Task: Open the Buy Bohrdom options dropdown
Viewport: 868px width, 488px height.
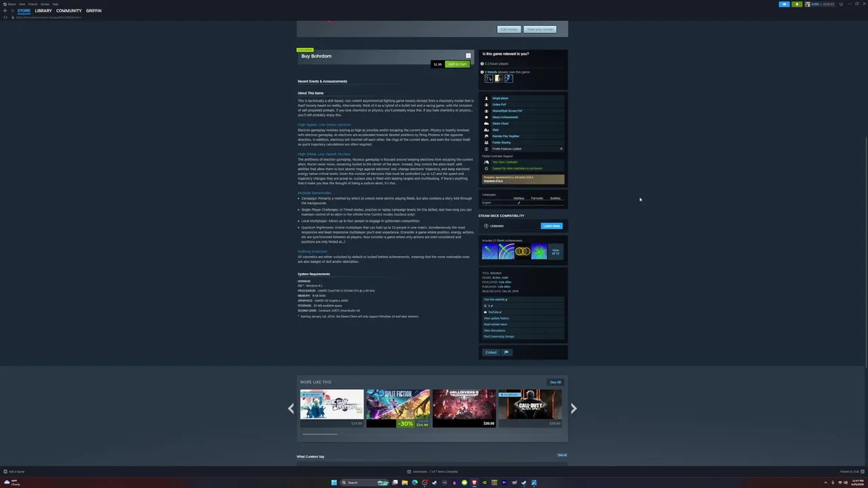Action: click(468, 56)
